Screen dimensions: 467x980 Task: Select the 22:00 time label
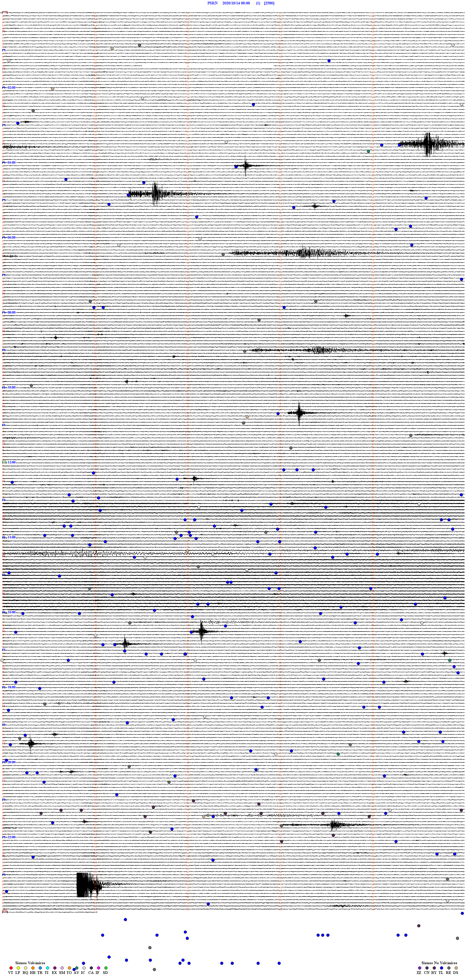(x=11, y=837)
